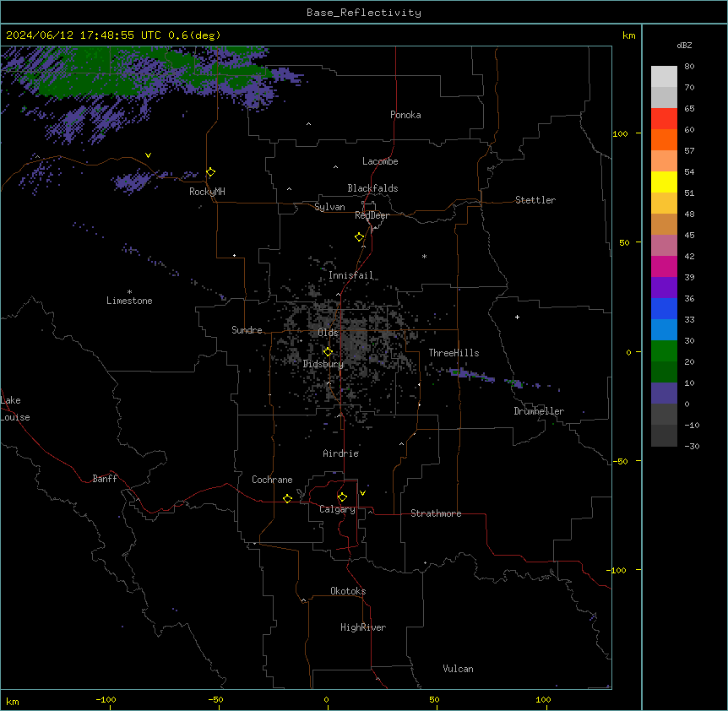Pick the dark green 10-20 dBZ legend swatch
This screenshot has height=711, width=728.
click(664, 372)
